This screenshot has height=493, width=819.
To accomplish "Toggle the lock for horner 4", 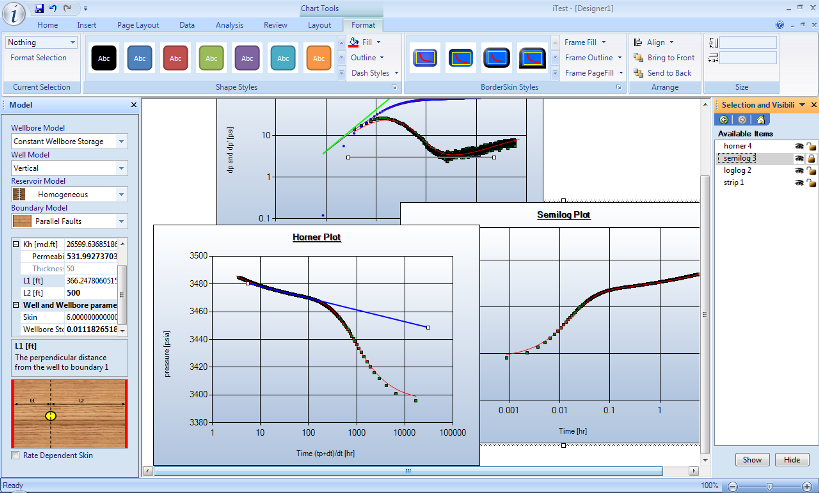I will point(811,146).
